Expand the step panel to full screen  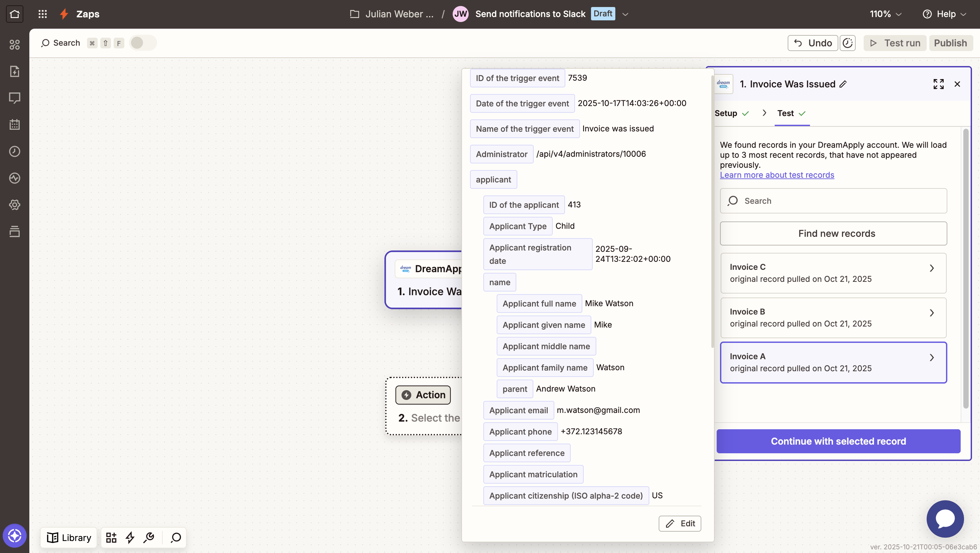[x=939, y=84]
